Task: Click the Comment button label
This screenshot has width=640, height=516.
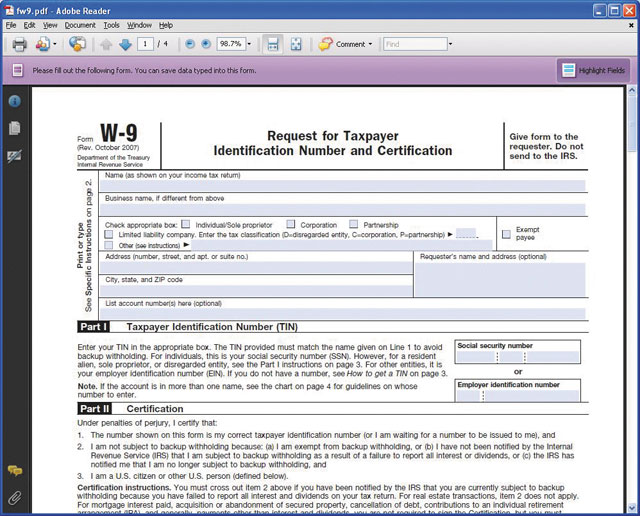Action: pos(350,44)
